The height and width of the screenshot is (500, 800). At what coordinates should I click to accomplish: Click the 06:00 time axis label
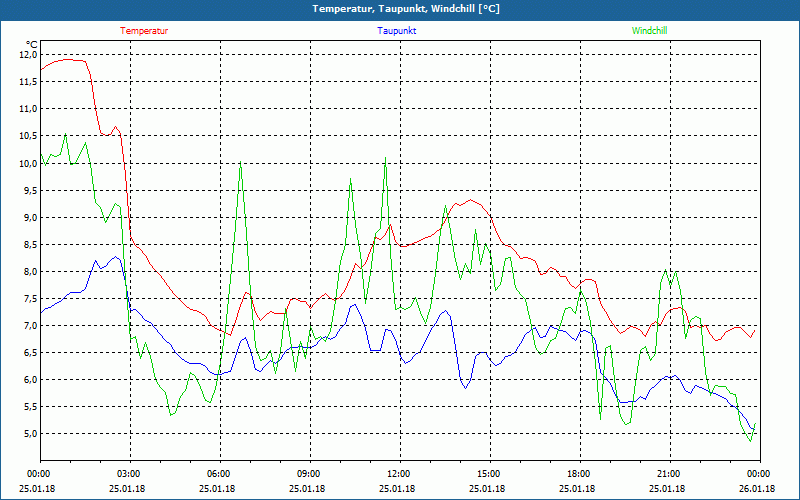[218, 474]
